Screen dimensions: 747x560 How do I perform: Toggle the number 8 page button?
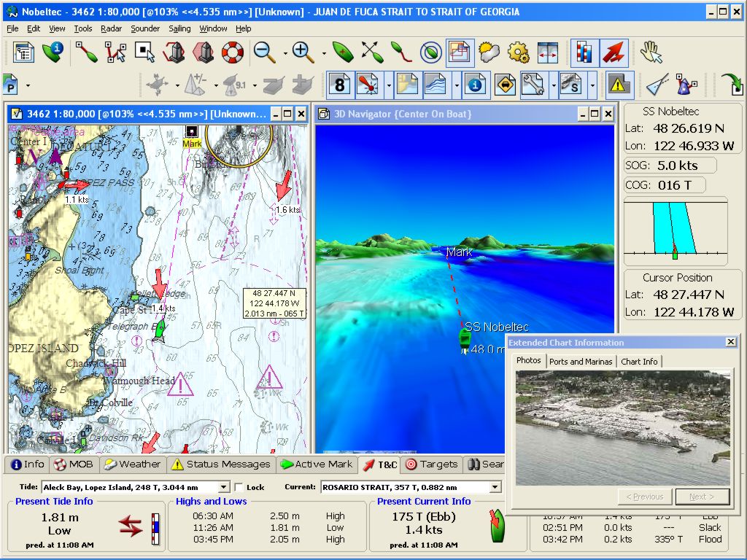pyautogui.click(x=340, y=85)
